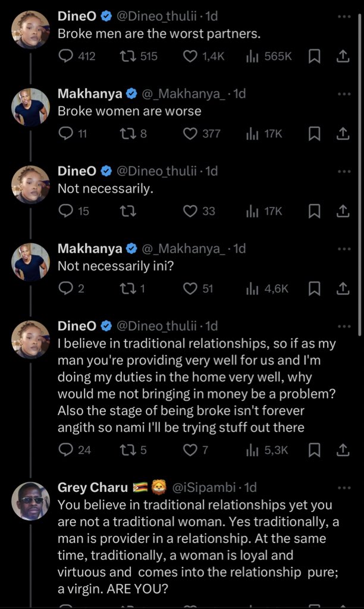Share the top "Broke men" tweet
The width and height of the screenshot is (364, 609).
tap(343, 56)
